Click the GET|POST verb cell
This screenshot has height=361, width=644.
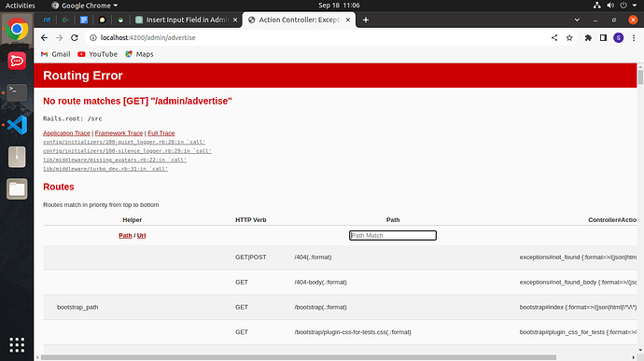pyautogui.click(x=250, y=257)
